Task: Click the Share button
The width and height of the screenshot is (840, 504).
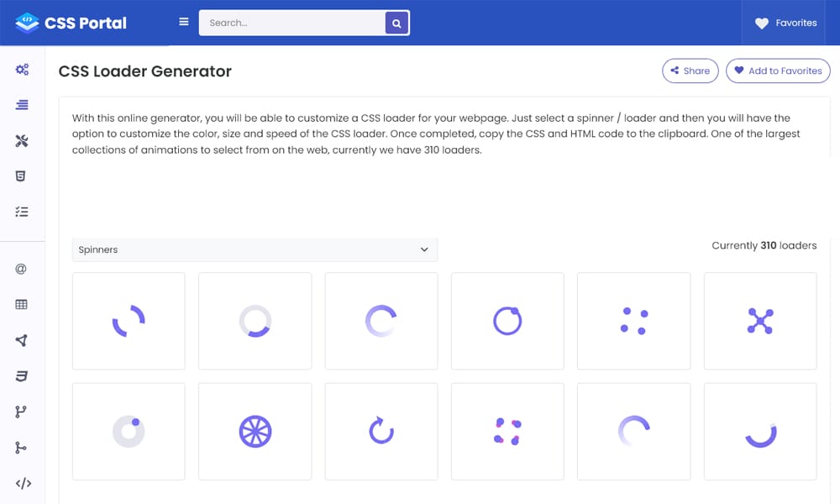Action: (x=690, y=71)
